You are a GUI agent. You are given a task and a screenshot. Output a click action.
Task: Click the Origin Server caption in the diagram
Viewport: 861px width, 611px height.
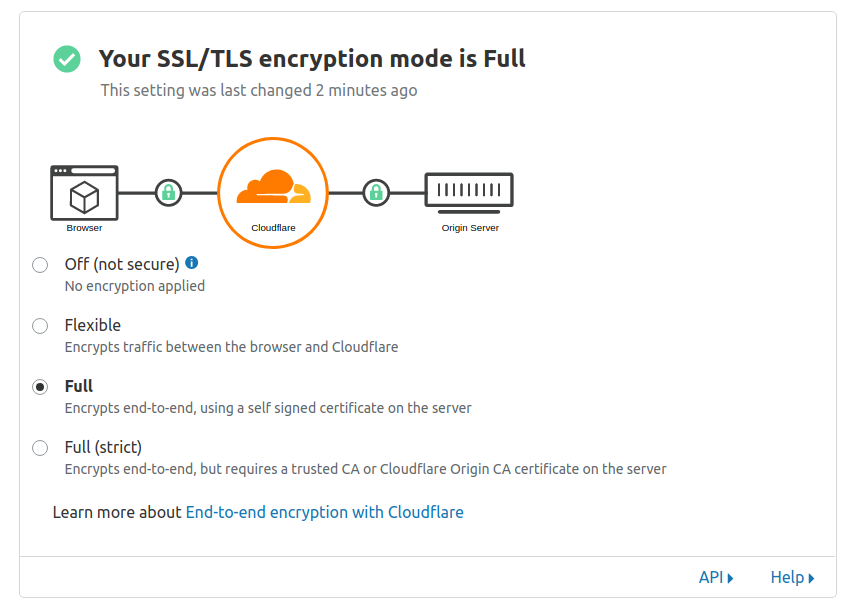point(468,227)
